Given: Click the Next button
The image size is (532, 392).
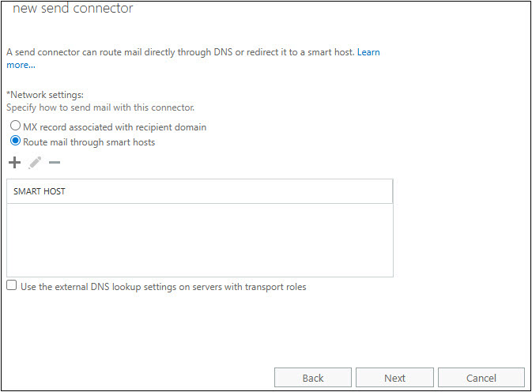Looking at the screenshot, I should pyautogui.click(x=394, y=378).
